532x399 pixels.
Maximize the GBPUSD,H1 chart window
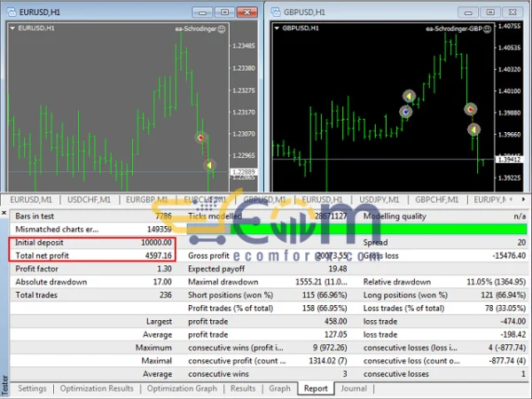coord(490,12)
